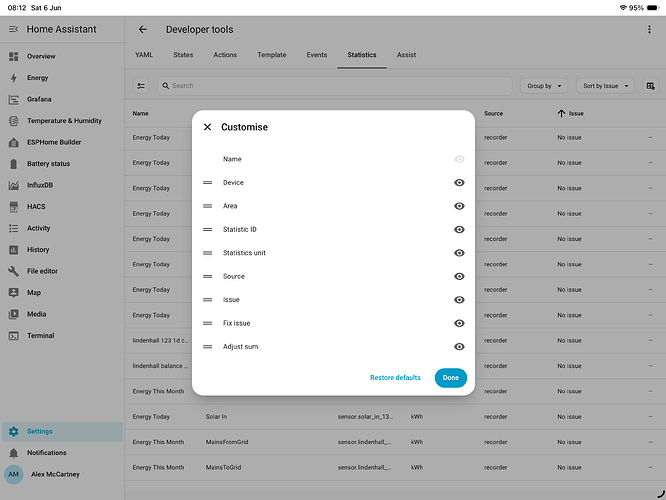The image size is (666, 500).
Task: Hide the Adjust sum column
Action: click(459, 347)
